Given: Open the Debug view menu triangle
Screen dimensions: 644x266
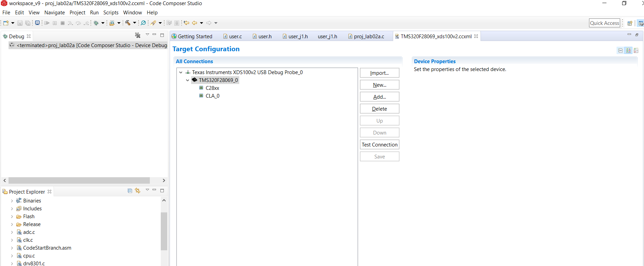Looking at the screenshot, I should [x=147, y=34].
